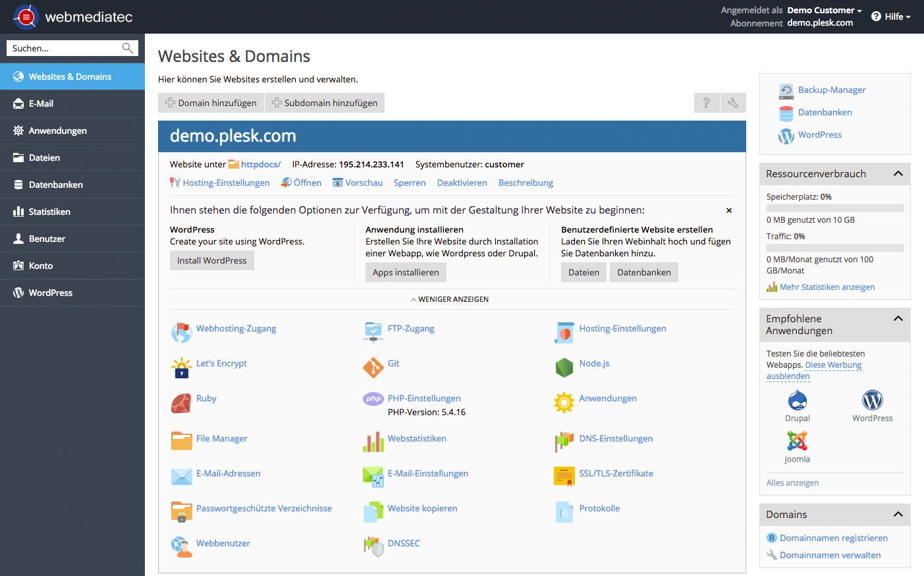Image resolution: width=924 pixels, height=576 pixels.
Task: Click the E-Mail-Adressen envelope icon
Action: tap(181, 476)
